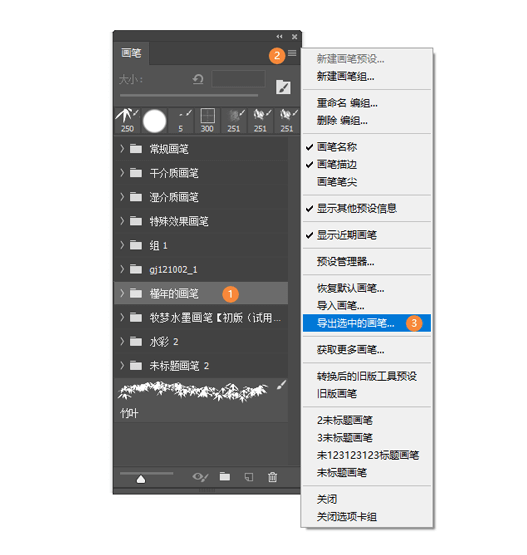Image resolution: width=527 pixels, height=555 pixels.
Task: Toggle the 画笔名称 checked menu option
Action: pyautogui.click(x=337, y=147)
